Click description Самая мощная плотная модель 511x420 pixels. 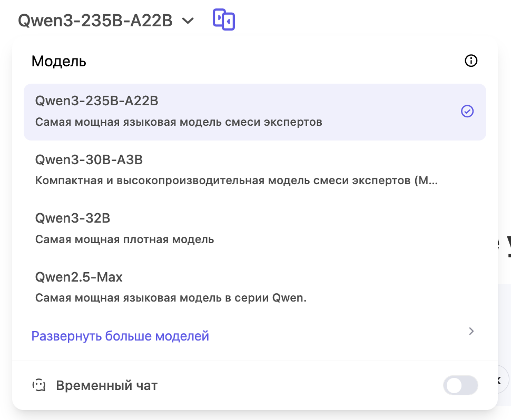click(125, 239)
